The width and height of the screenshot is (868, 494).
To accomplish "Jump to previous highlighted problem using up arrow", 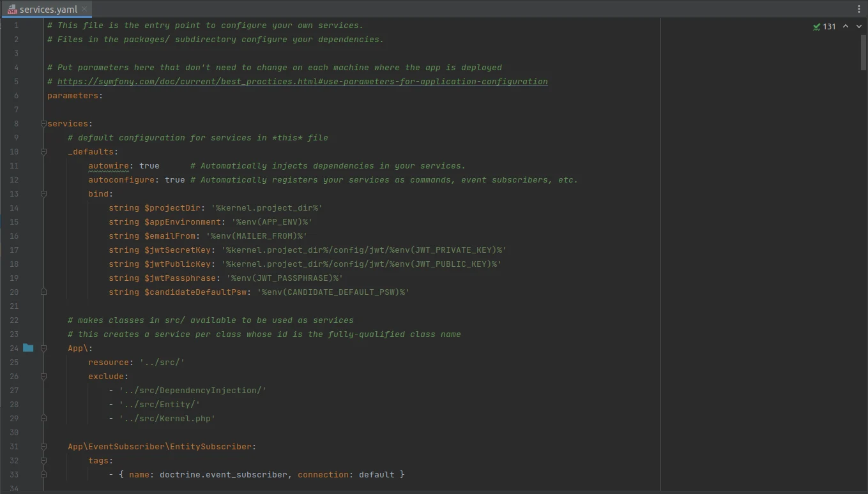I will pyautogui.click(x=846, y=27).
